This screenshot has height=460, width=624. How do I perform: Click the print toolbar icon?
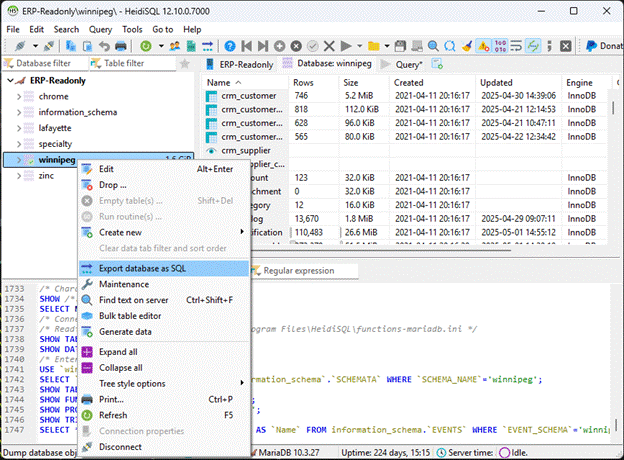tap(121, 46)
